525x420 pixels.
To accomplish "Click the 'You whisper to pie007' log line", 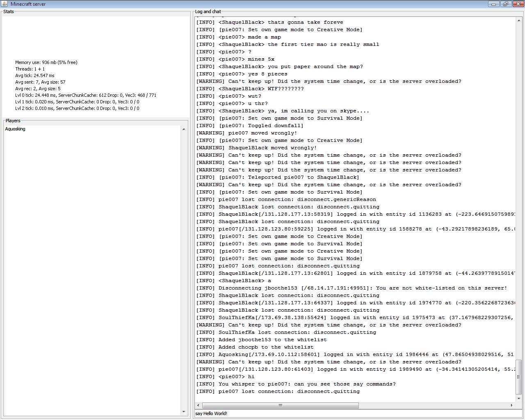I will click(296, 384).
